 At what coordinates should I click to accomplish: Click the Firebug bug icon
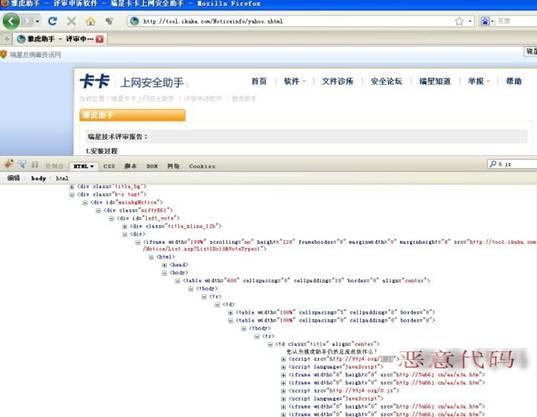[x=9, y=164]
